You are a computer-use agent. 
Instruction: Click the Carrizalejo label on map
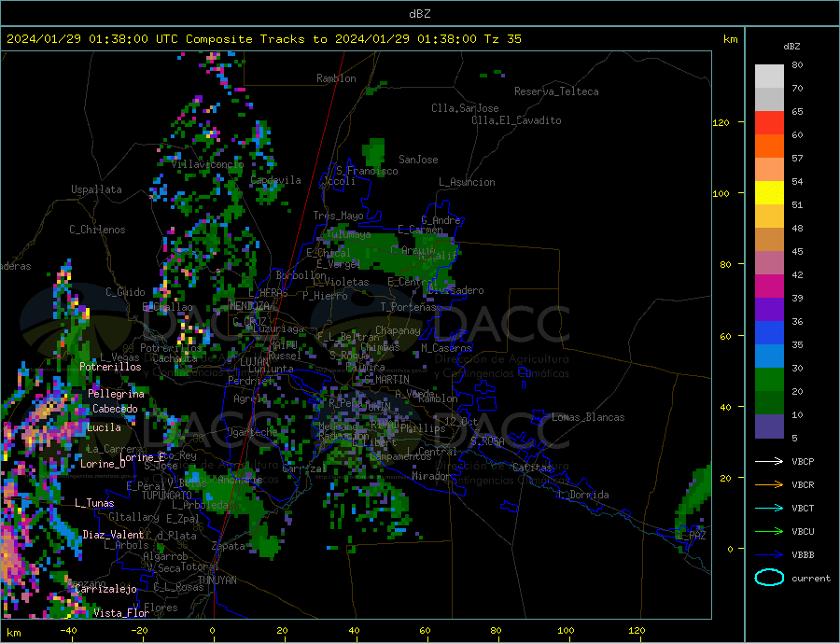click(x=106, y=589)
